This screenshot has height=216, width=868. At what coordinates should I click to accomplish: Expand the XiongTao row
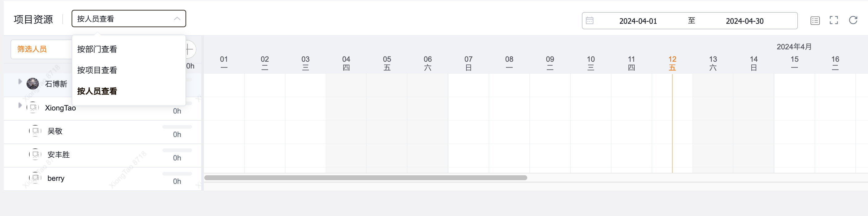point(20,106)
